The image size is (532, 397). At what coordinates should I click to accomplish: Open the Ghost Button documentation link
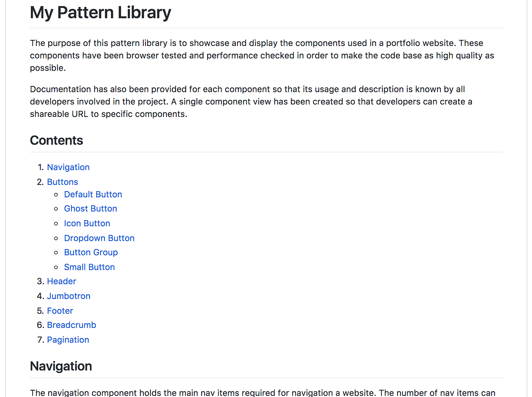pyautogui.click(x=90, y=208)
